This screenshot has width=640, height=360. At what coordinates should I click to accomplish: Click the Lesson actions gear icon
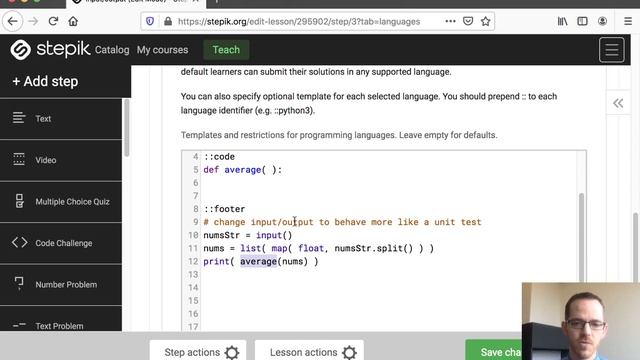tap(349, 352)
